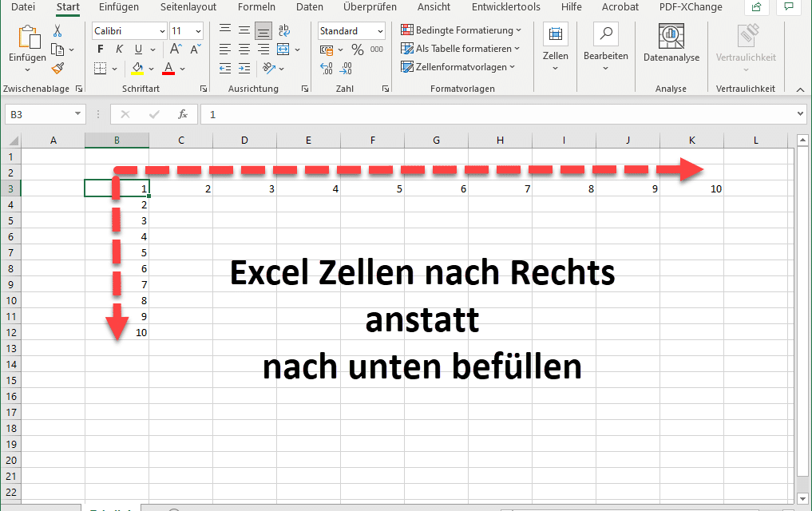Click the Einfügen paste clipboard icon
This screenshot has width=812, height=511.
point(29,38)
